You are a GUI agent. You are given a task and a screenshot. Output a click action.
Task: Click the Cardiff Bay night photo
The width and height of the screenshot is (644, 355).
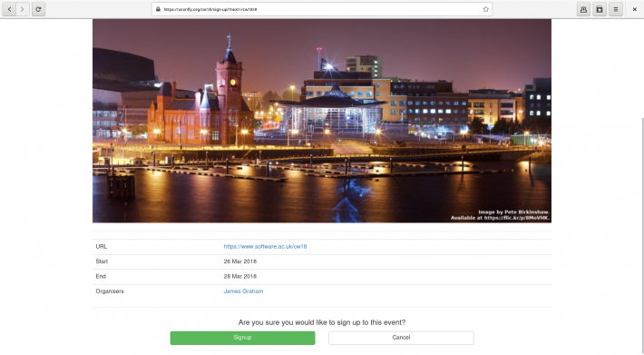[322, 121]
